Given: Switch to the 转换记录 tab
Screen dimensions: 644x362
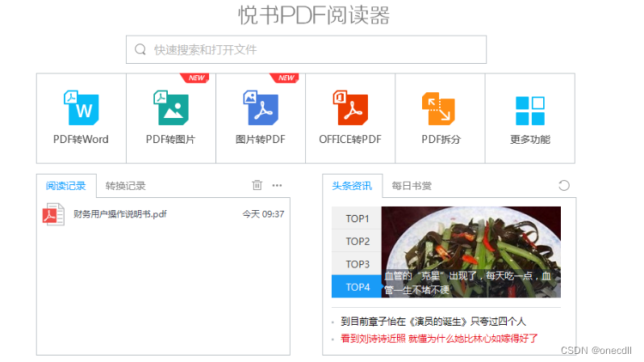Looking at the screenshot, I should (125, 186).
